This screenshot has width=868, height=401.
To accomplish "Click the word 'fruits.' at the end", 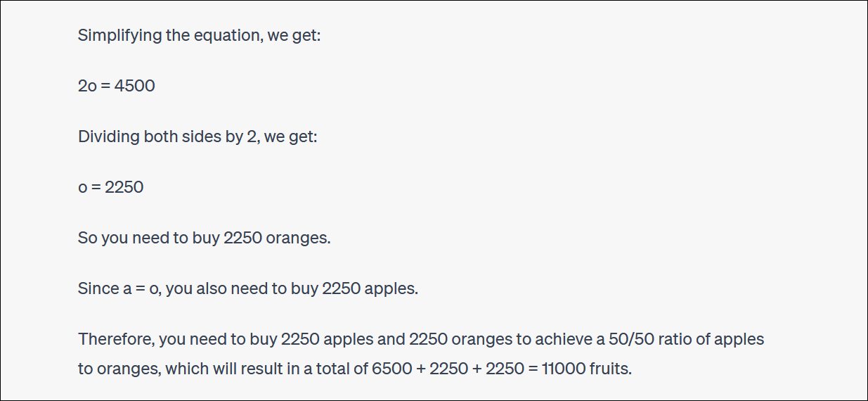I will (611, 369).
